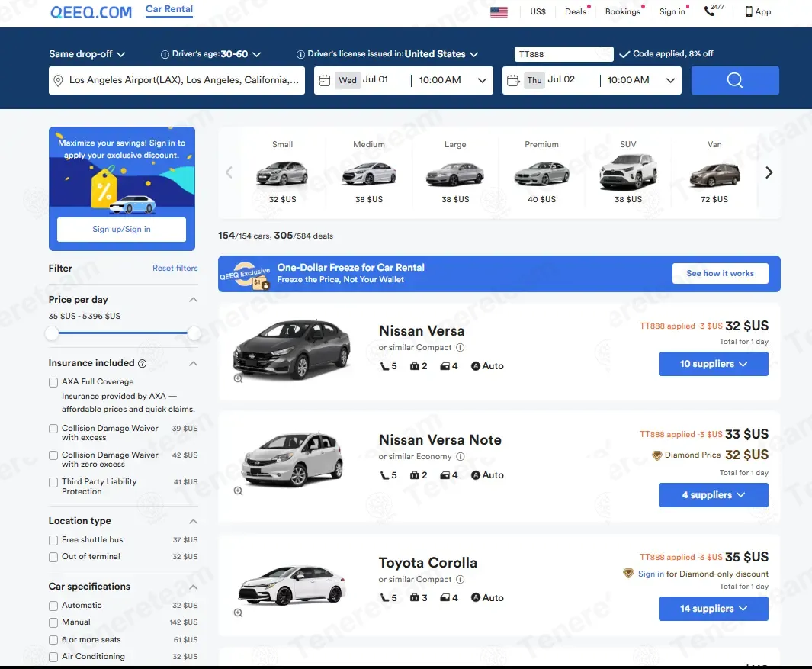Click the driver's license info icon
This screenshot has width=812, height=669.
(x=300, y=54)
